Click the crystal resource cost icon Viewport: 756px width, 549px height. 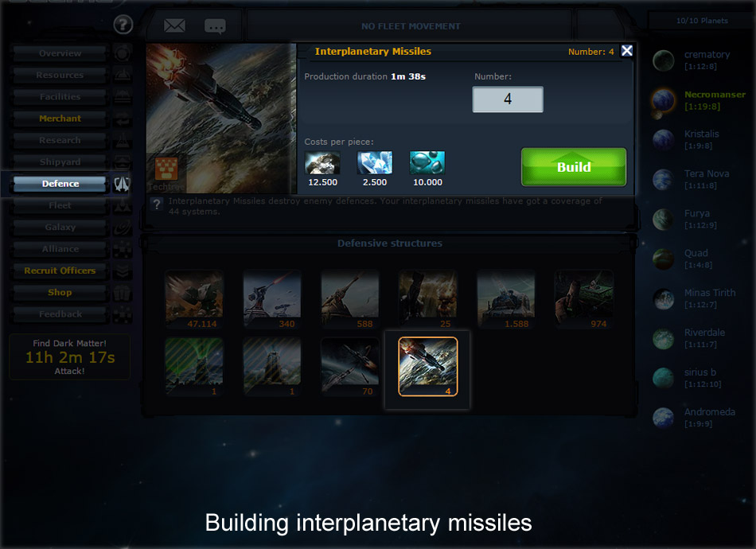pyautogui.click(x=375, y=163)
